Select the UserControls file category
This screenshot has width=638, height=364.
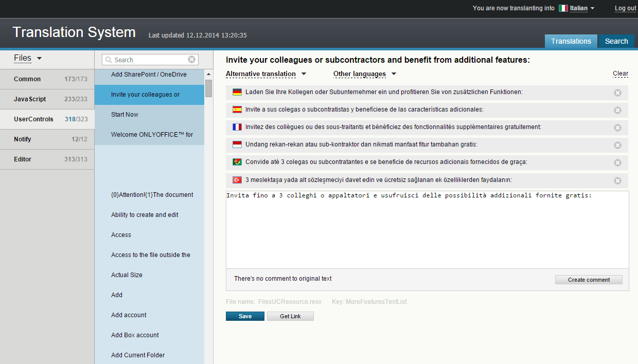click(47, 119)
